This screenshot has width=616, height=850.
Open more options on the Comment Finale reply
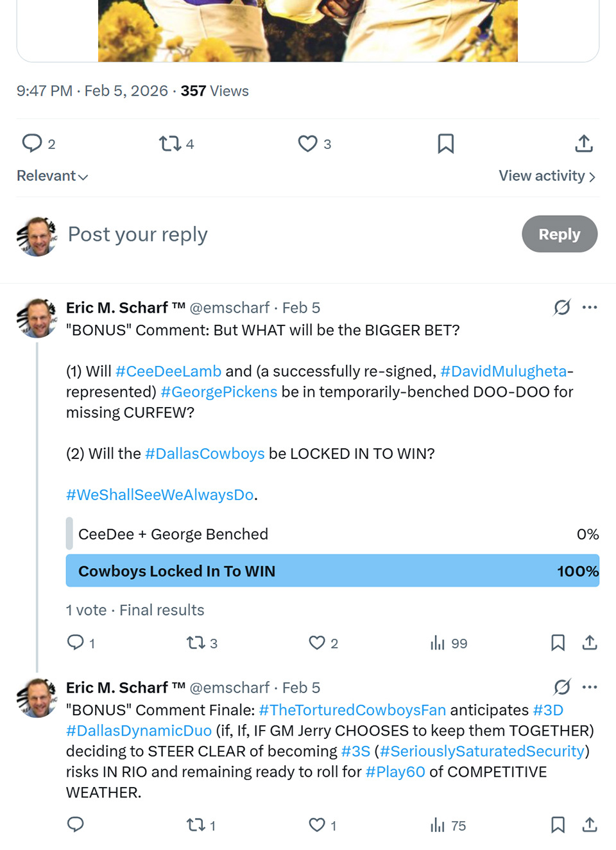tap(590, 688)
